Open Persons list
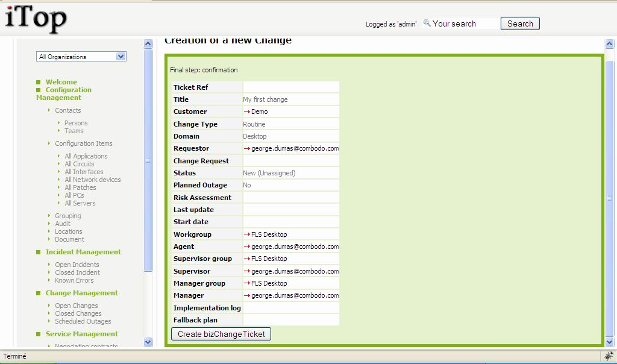This screenshot has height=364, width=617. tap(76, 123)
